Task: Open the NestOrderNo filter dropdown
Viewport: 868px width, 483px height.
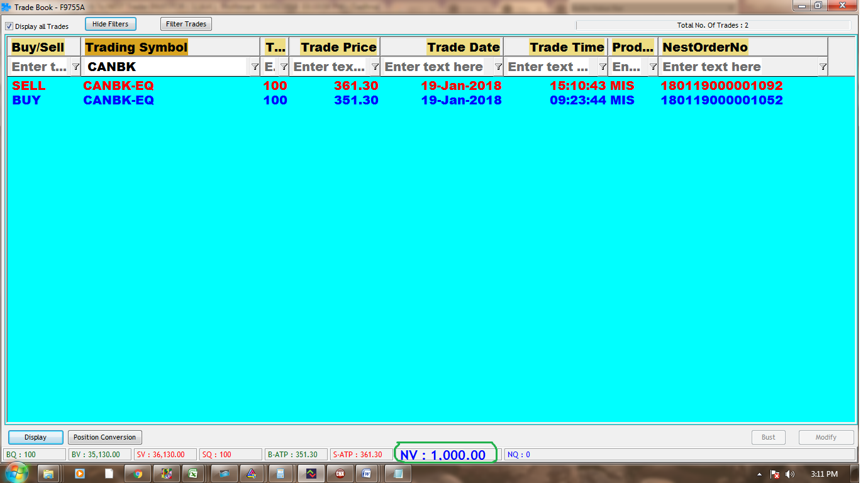Action: 823,67
